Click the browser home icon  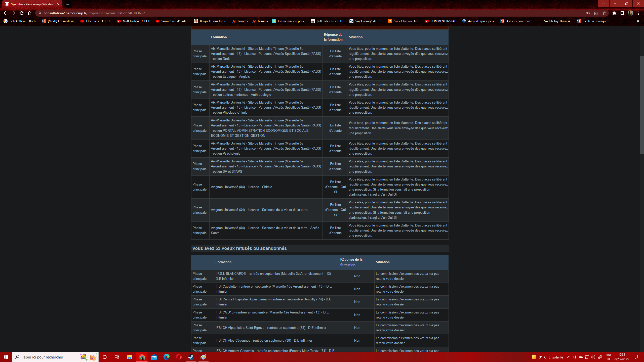click(30, 13)
